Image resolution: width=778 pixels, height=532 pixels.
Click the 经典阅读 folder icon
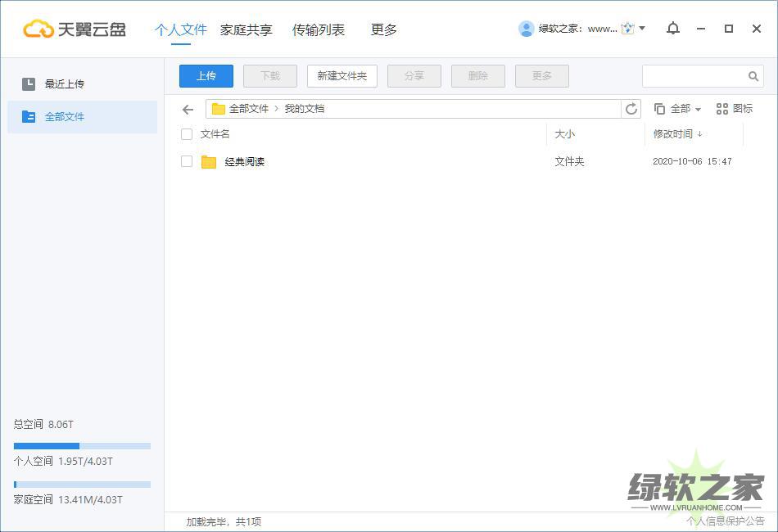(209, 162)
